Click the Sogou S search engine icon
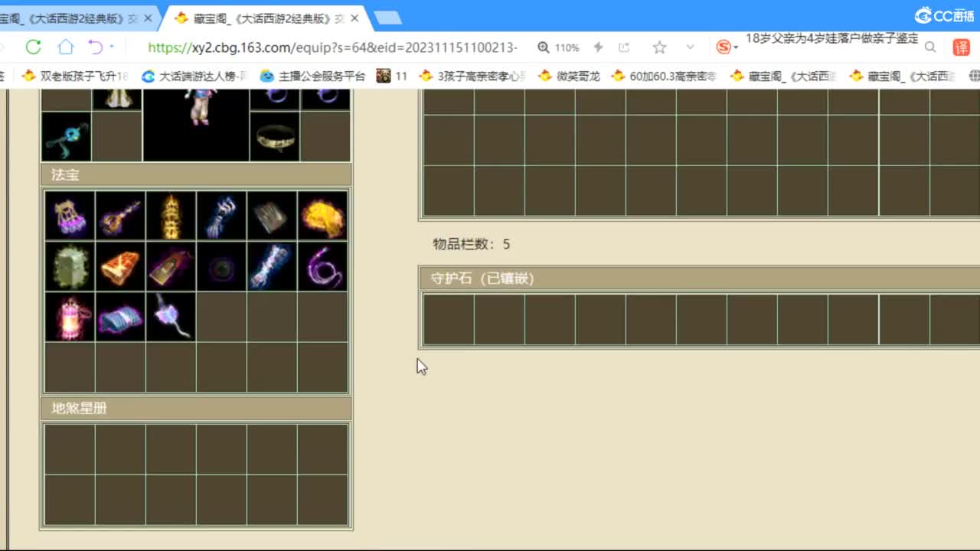This screenshot has height=551, width=980. 723,47
